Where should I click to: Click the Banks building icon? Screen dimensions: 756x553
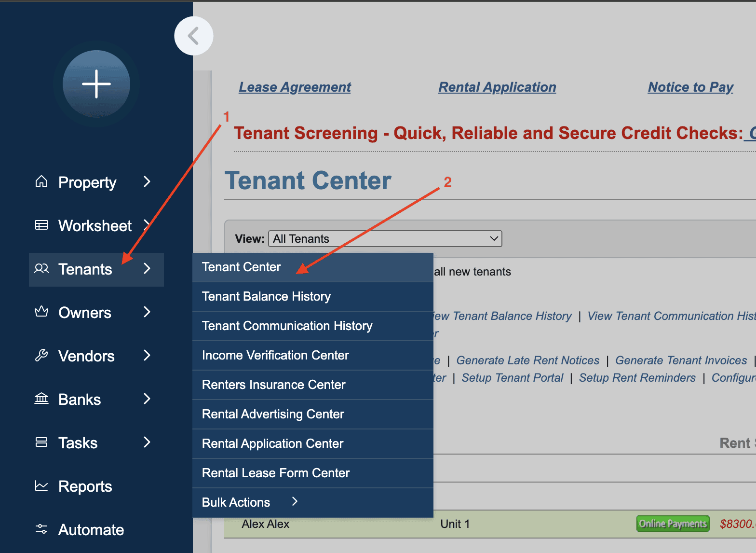pyautogui.click(x=41, y=399)
